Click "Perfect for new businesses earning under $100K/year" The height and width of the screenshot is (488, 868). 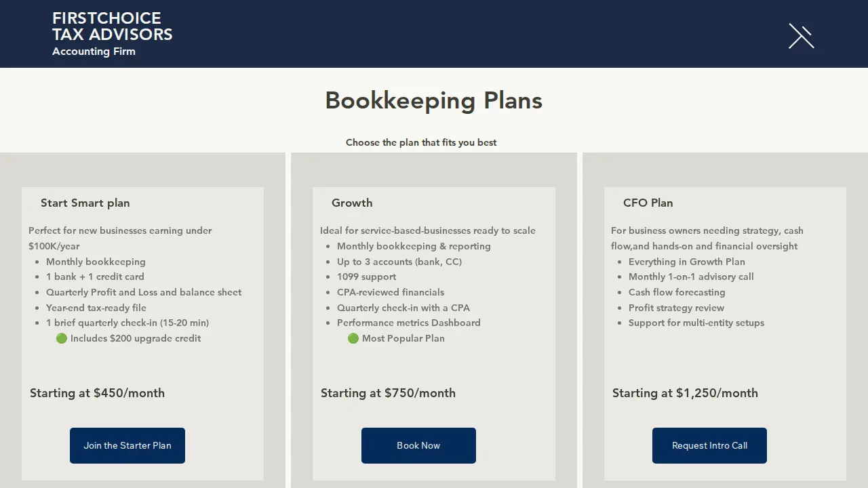click(x=120, y=238)
